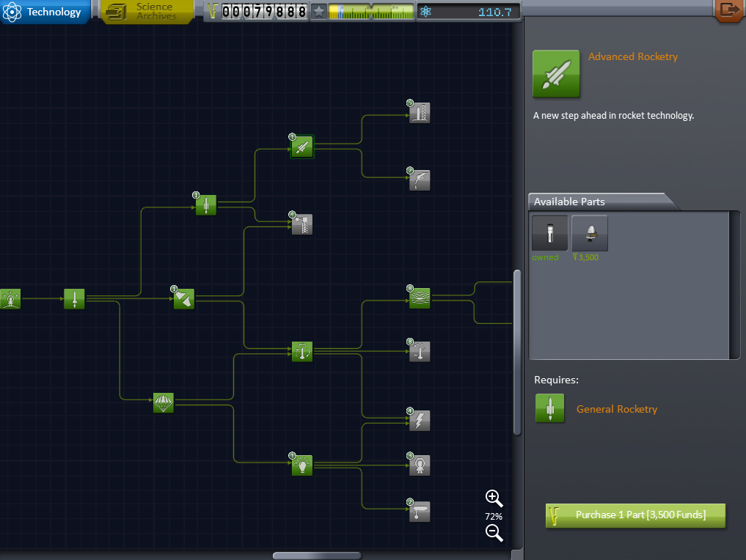The image size is (746, 560).
Task: Click the tech tree vertical scrollbar
Action: pyautogui.click(x=517, y=352)
